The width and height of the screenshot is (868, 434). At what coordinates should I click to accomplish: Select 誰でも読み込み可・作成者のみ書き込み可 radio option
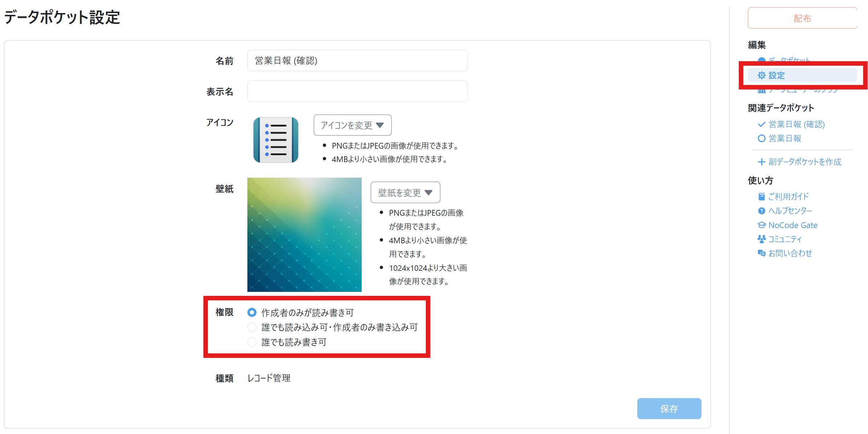coord(252,327)
